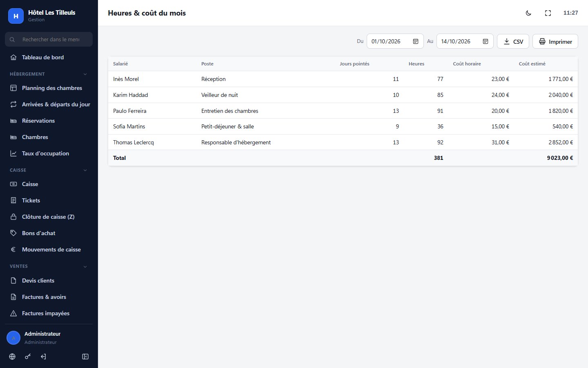Click the language globe icon in the sidebar footer
The width and height of the screenshot is (588, 368).
click(12, 357)
